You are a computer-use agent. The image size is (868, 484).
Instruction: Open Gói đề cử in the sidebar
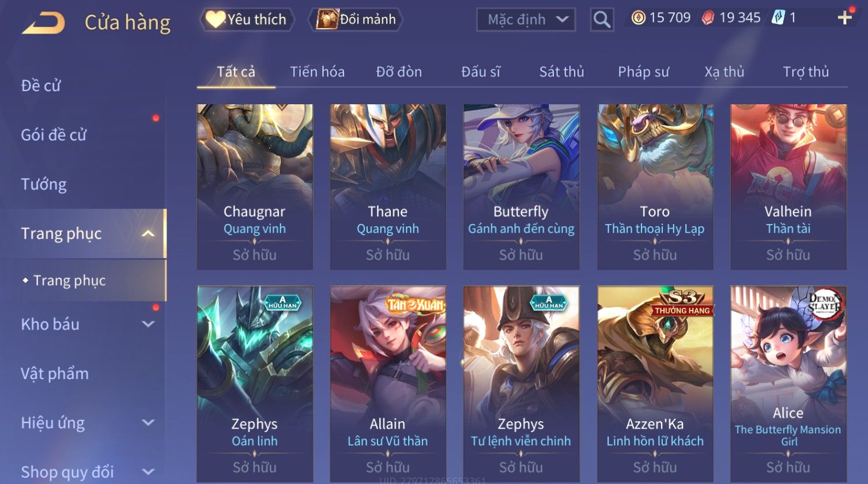click(54, 135)
